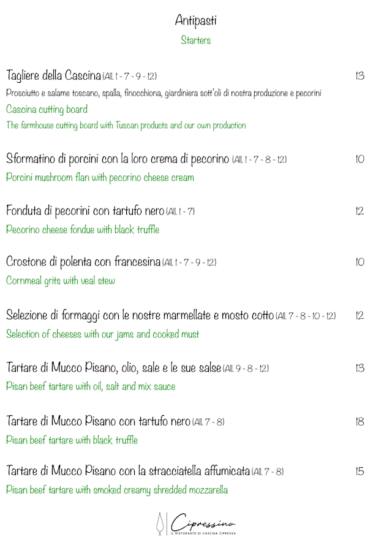Click the Prosciutto e salame toscano ingredients line

pos(164,93)
